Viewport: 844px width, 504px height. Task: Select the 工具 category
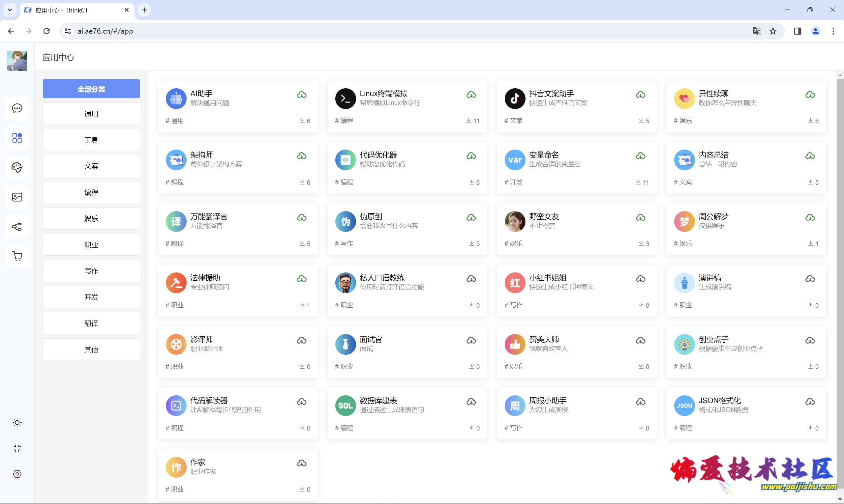pos(91,140)
